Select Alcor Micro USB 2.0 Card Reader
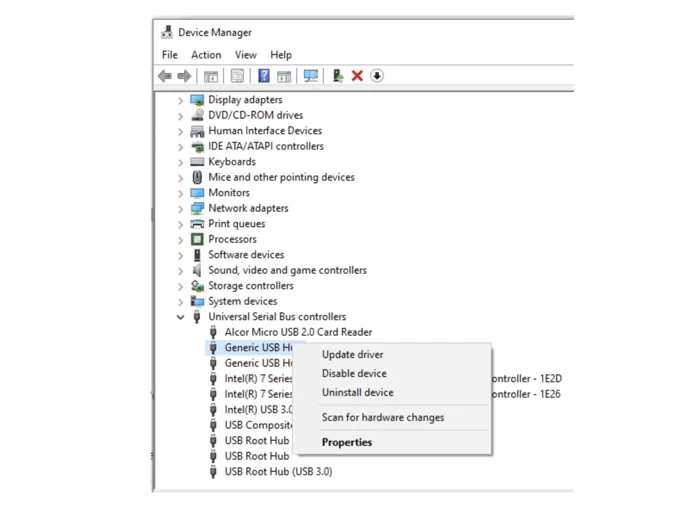The image size is (700, 506). pos(298,332)
